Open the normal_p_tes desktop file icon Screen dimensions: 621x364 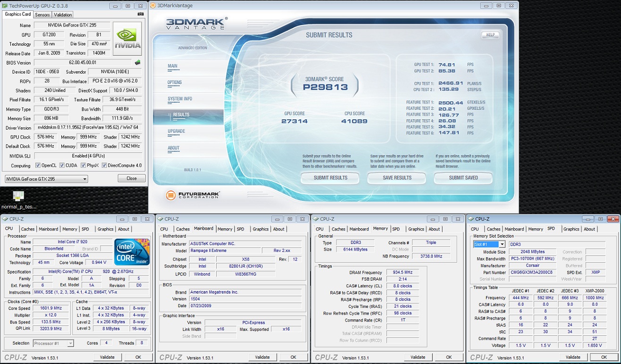[x=18, y=197]
